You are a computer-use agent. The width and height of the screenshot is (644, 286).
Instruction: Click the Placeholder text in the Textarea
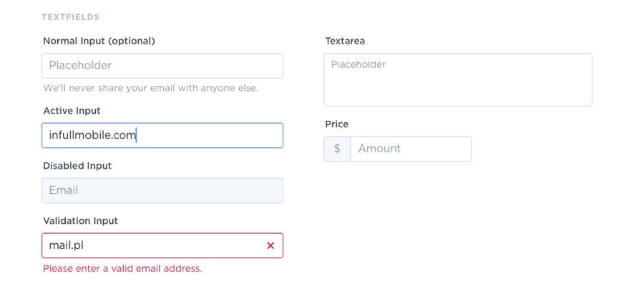pyautogui.click(x=358, y=64)
